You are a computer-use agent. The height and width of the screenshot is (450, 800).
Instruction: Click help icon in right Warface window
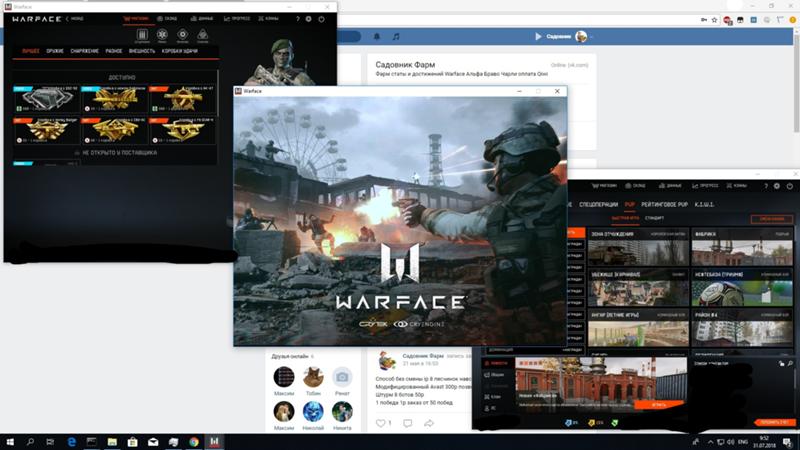[x=766, y=186]
